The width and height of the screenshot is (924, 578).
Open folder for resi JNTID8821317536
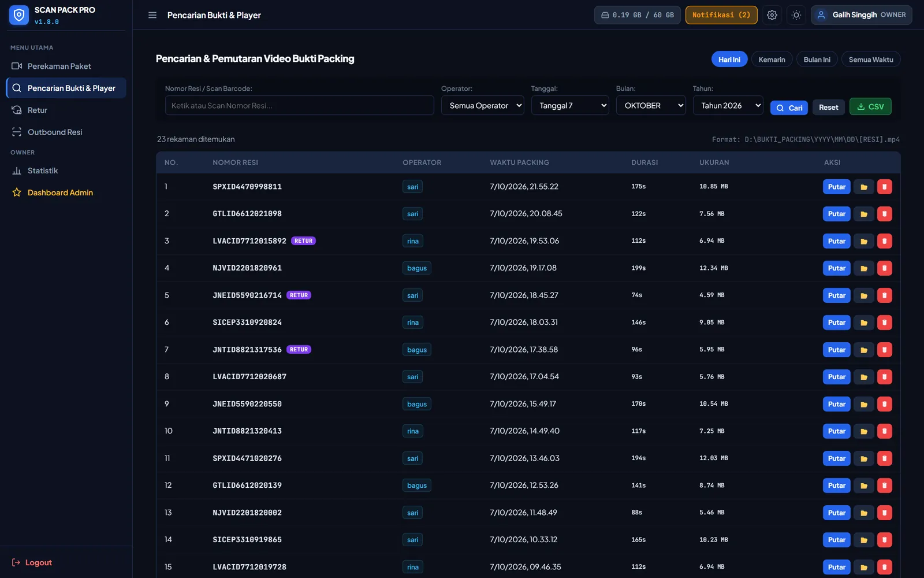point(864,350)
